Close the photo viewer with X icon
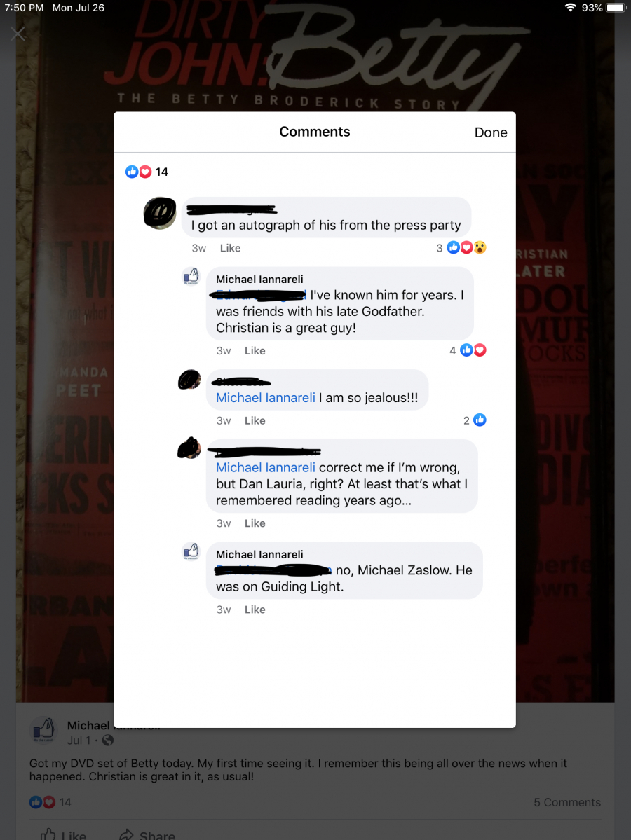 (18, 34)
